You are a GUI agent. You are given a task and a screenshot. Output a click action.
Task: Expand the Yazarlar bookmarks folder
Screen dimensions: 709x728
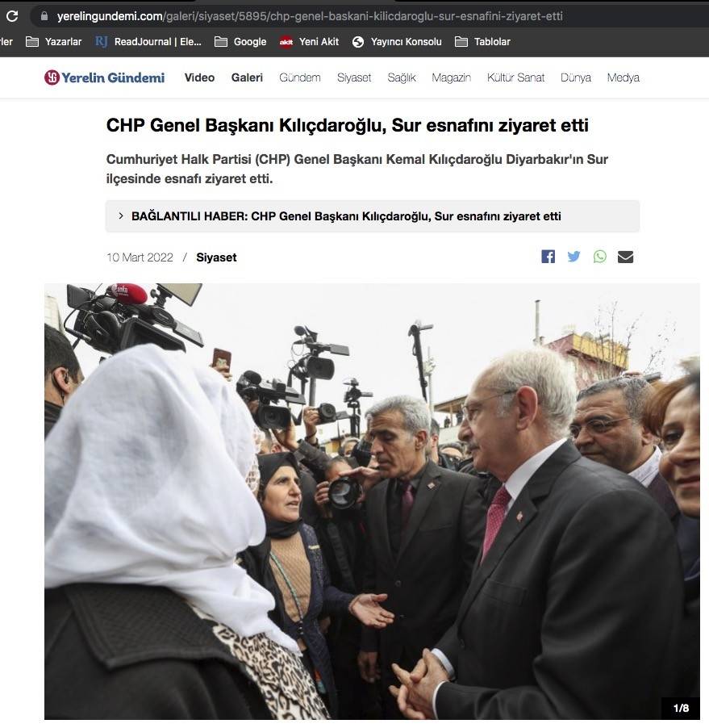tap(54, 42)
